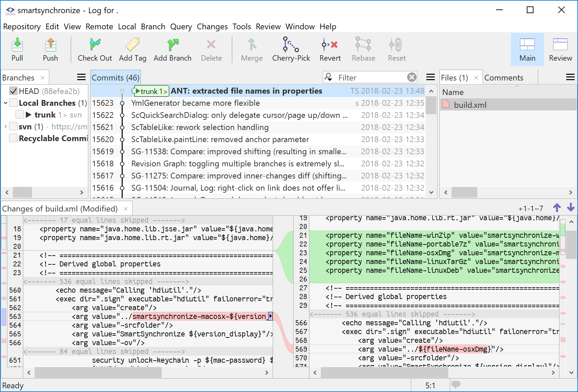Click the Revert toolbar icon
Image resolution: width=578 pixels, height=392 pixels.
pos(330,44)
